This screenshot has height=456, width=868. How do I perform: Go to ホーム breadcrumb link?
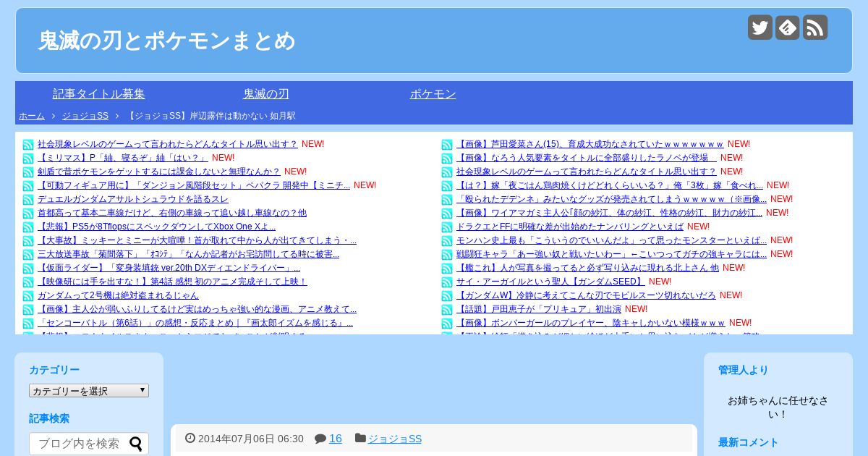(32, 116)
